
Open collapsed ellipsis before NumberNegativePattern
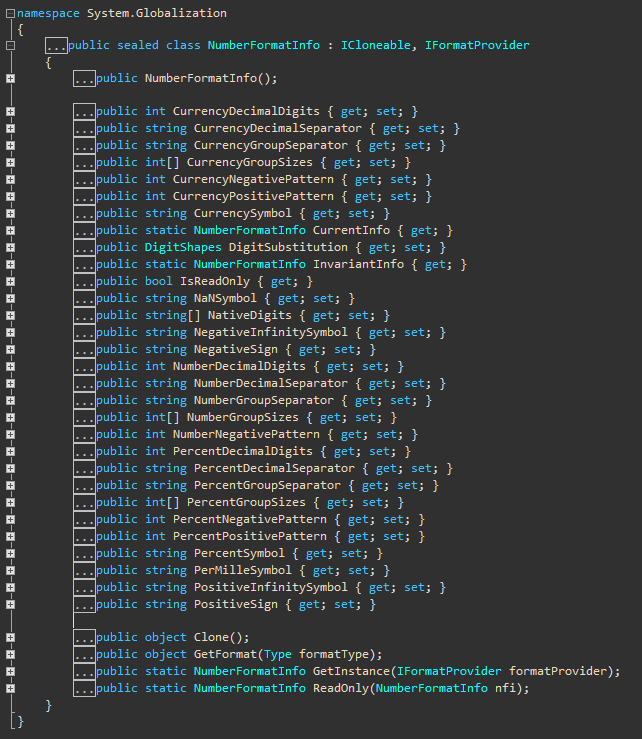[84, 435]
